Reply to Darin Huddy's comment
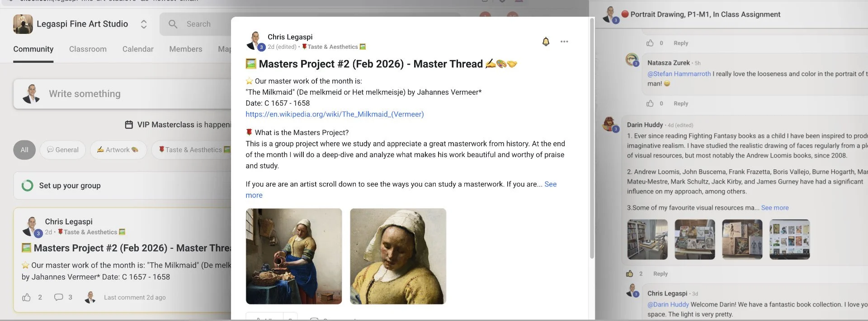 pyautogui.click(x=660, y=274)
